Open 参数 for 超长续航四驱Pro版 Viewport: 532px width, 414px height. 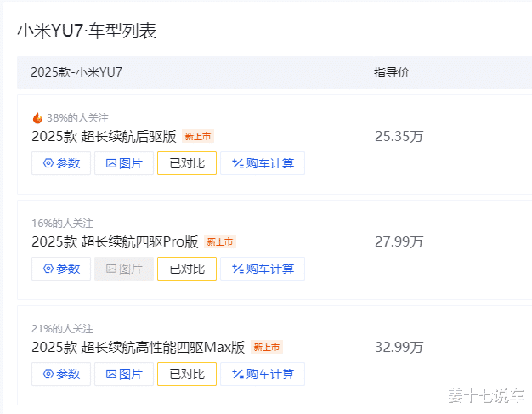[x=61, y=269]
